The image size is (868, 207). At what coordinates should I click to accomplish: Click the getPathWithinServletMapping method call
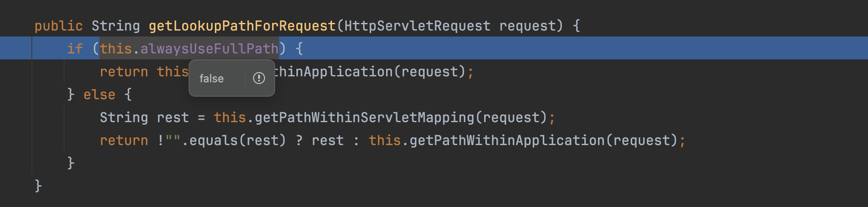pyautogui.click(x=364, y=117)
